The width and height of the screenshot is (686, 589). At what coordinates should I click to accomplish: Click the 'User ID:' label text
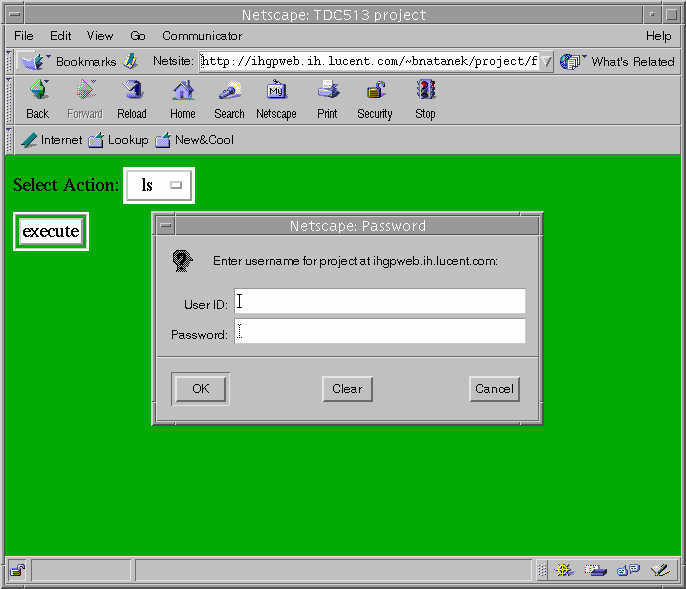[206, 305]
